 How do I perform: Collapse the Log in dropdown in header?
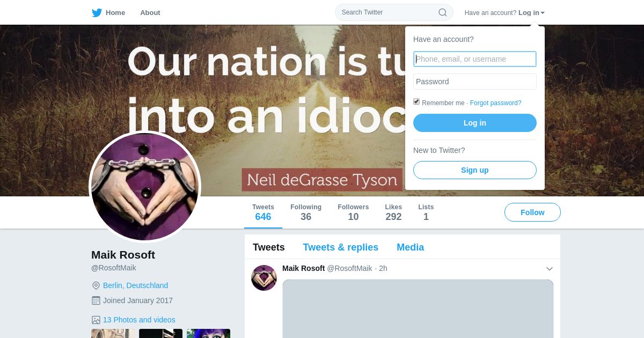pyautogui.click(x=531, y=13)
